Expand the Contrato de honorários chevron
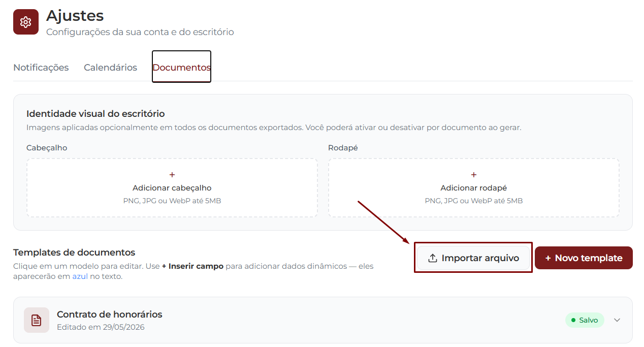Screen dimensions: 644x347 [617, 320]
